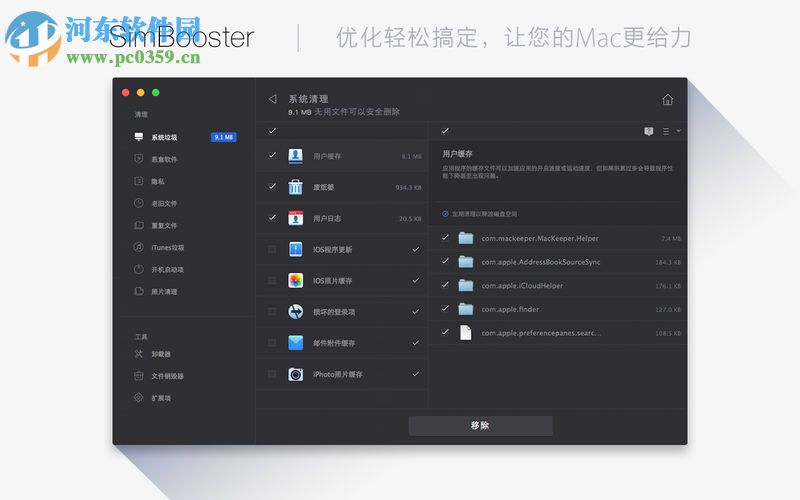Uncheck com.apple.iCloudHelper checkbox
This screenshot has width=800, height=500.
(445, 285)
